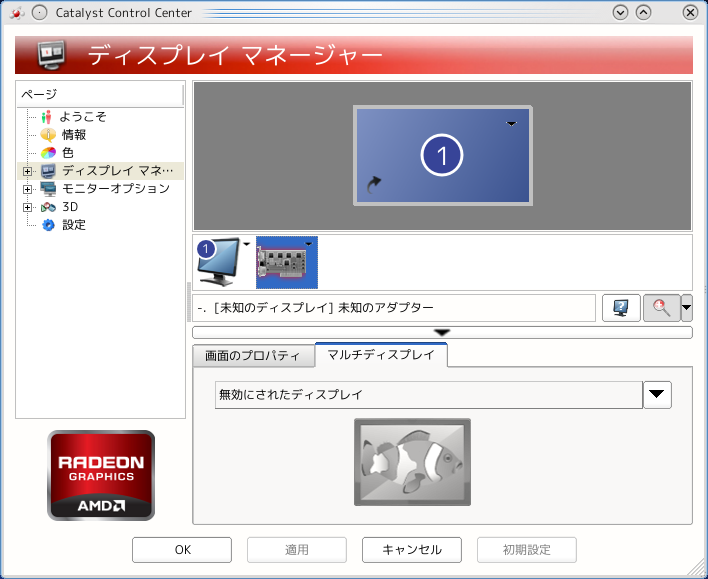Screen dimensions: 708x579
Task: Expand the ディスプレイ マネージャー tree node
Action: click(x=28, y=172)
